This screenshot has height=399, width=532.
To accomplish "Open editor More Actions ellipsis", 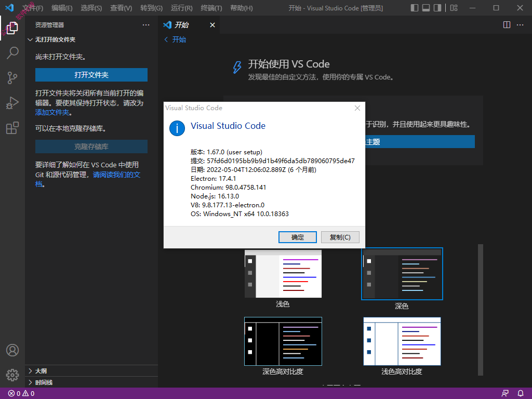I will pos(520,25).
